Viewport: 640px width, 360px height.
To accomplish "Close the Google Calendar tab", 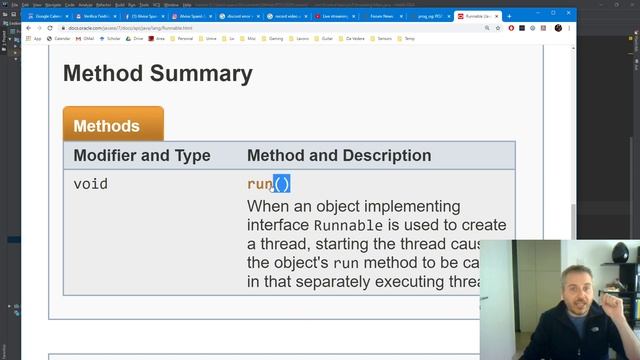I will [67, 16].
